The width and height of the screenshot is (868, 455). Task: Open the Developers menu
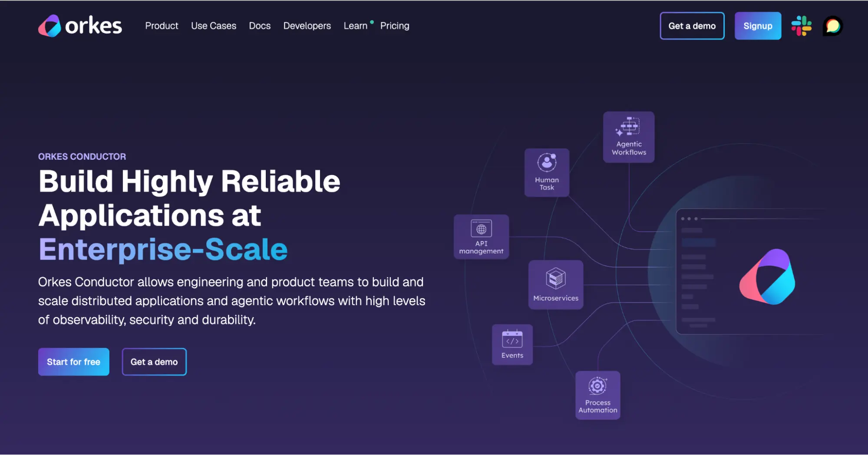coord(307,26)
